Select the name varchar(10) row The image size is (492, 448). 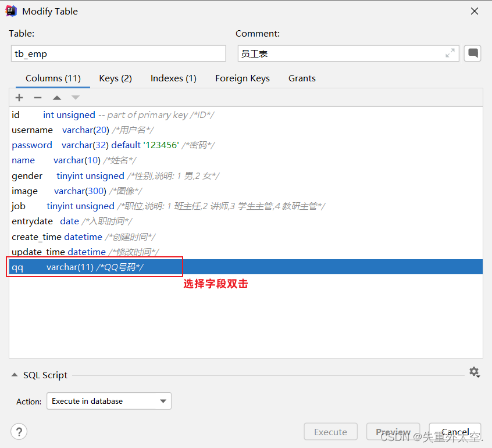[245, 160]
